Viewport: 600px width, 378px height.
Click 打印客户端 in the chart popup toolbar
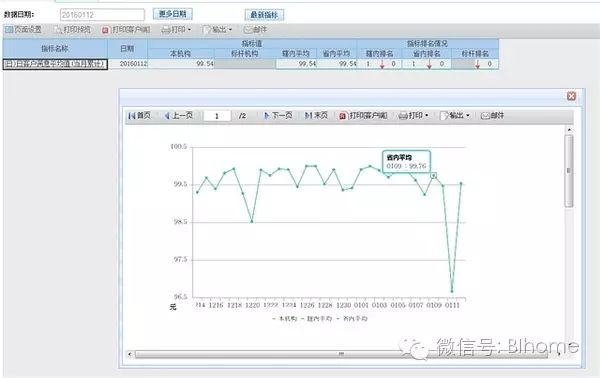click(x=363, y=116)
